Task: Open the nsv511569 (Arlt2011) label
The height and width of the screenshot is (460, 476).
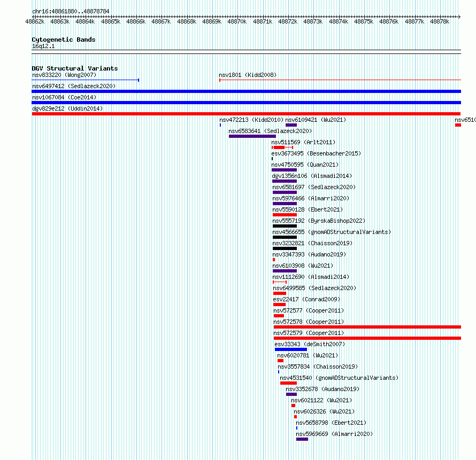Action: (303, 142)
